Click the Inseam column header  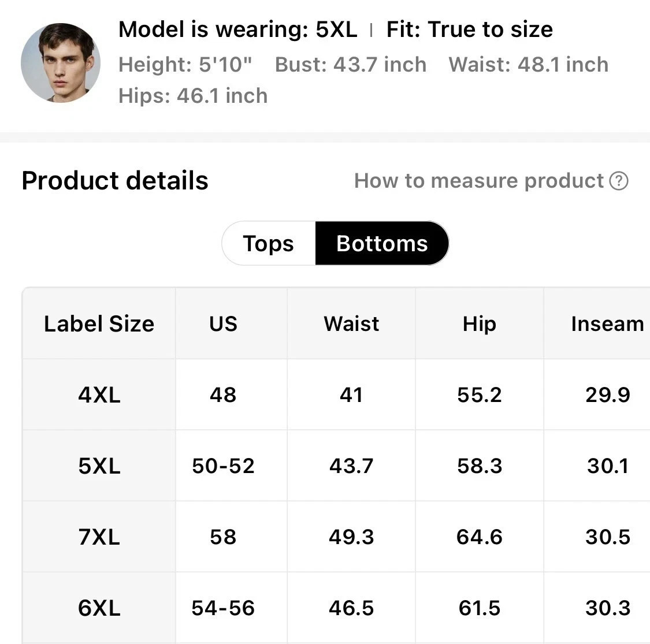pos(607,323)
